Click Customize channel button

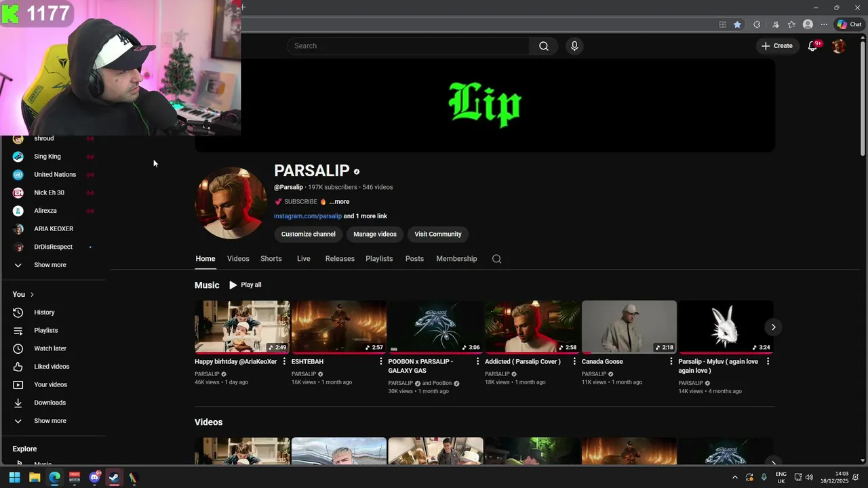[x=309, y=235]
